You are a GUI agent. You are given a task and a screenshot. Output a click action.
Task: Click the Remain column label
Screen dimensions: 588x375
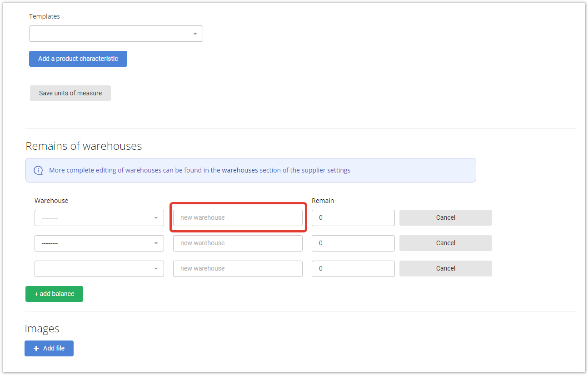click(x=323, y=201)
